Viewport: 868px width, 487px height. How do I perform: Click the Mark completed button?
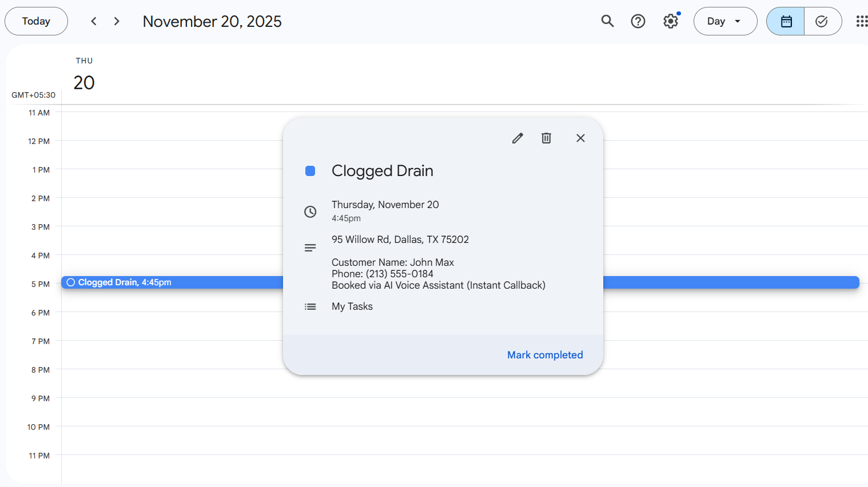point(544,355)
